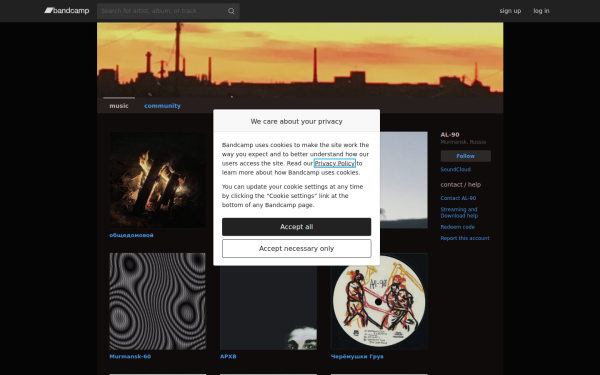Click the AL-90 artist name
Viewport: 600px width, 375px height.
[x=450, y=135]
